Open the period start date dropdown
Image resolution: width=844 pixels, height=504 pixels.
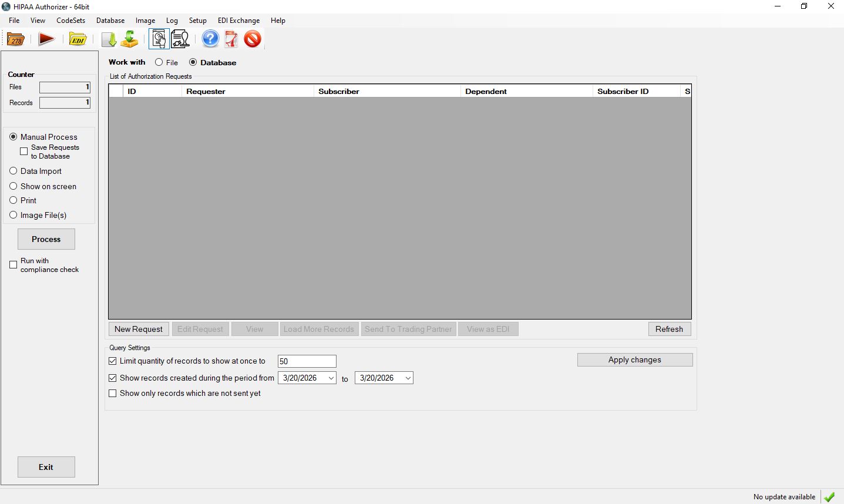(331, 378)
